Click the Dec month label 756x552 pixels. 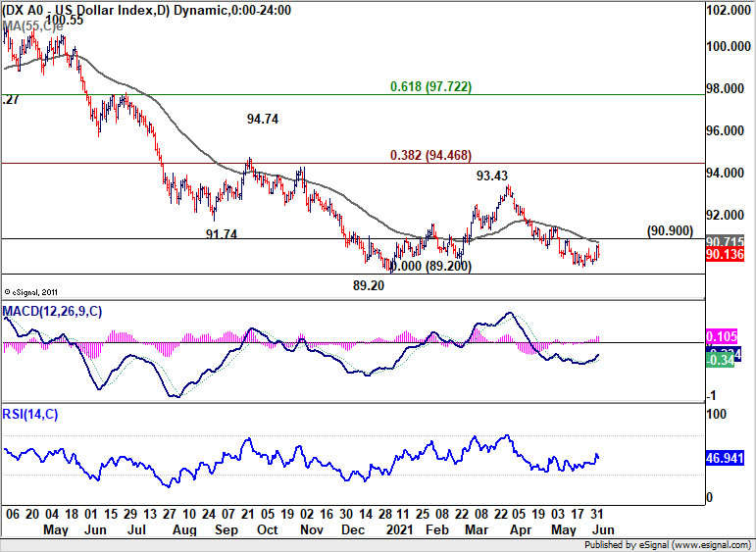(x=352, y=529)
